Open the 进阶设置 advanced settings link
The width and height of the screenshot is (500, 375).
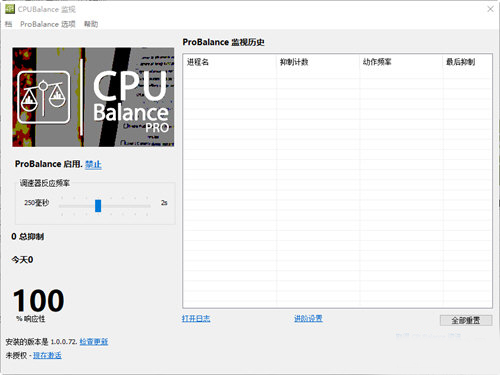pyautogui.click(x=308, y=318)
